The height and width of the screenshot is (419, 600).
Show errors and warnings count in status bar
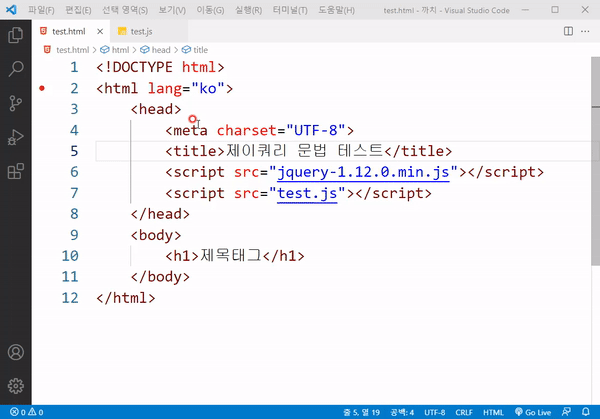pos(26,412)
